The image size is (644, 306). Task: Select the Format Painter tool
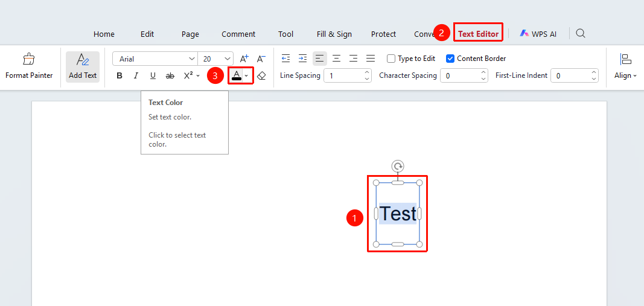click(29, 67)
